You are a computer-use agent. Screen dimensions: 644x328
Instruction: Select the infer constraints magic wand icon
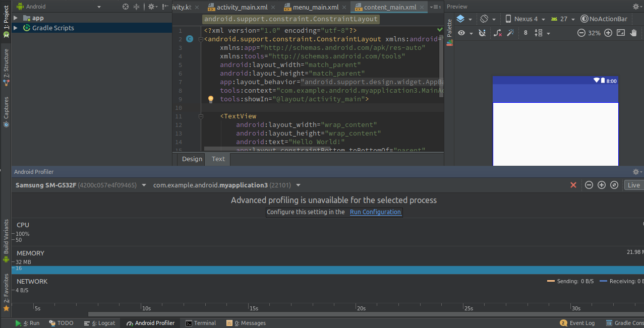[x=510, y=33]
